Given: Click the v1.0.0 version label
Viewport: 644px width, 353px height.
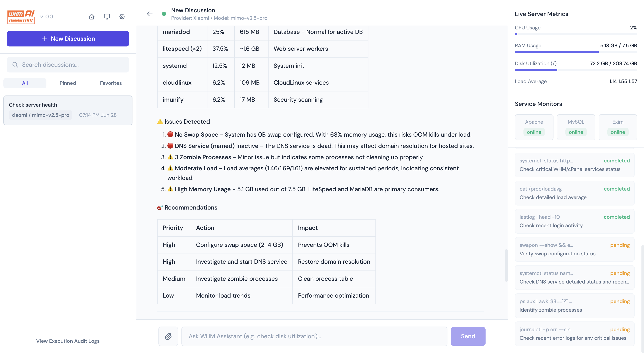Looking at the screenshot, I should [46, 16].
